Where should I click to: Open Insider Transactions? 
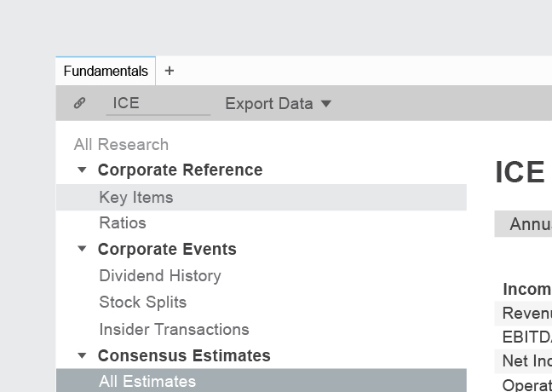pyautogui.click(x=174, y=329)
